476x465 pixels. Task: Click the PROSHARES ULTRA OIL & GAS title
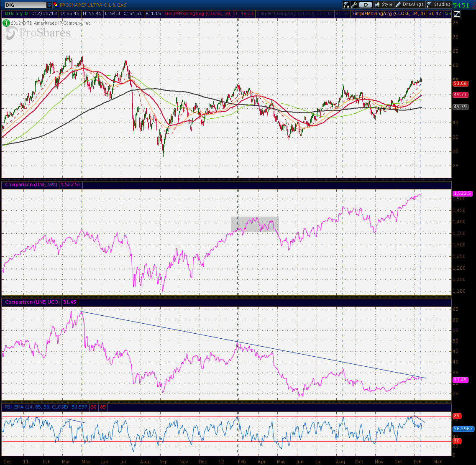point(93,5)
